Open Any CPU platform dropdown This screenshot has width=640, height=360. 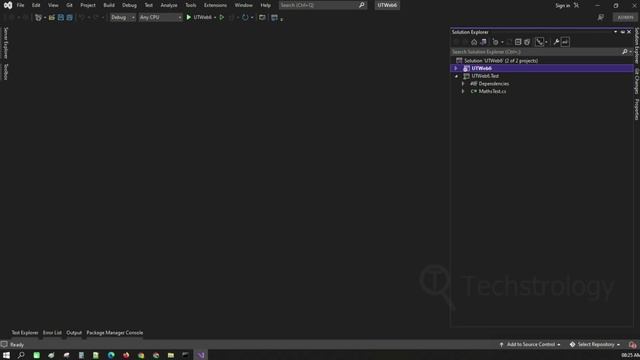coord(160,18)
